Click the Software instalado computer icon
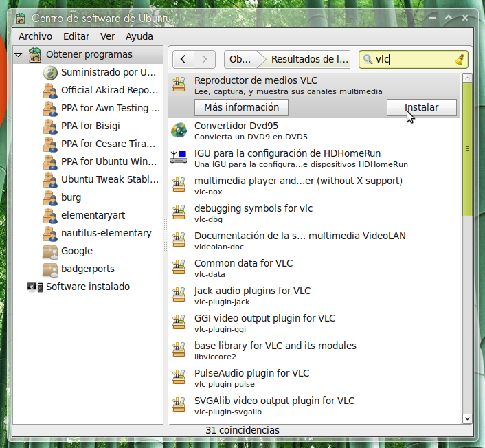The height and width of the screenshot is (448, 485). (35, 287)
